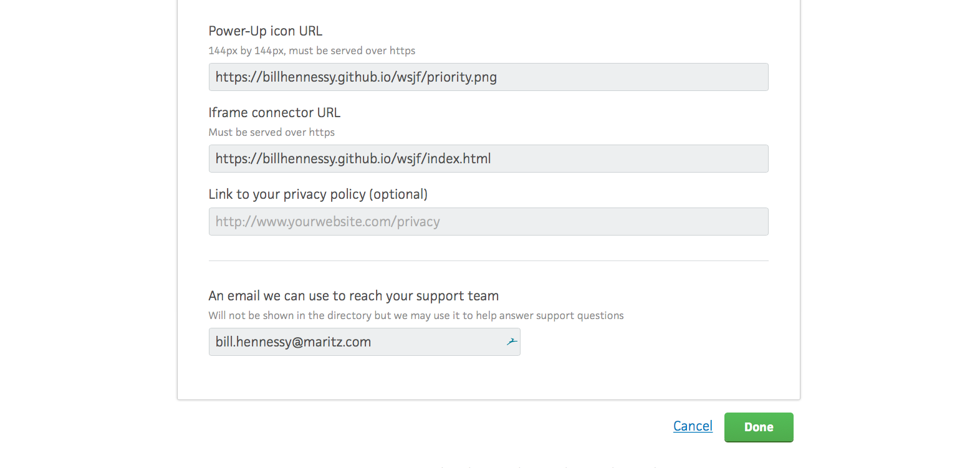Click into the empty privacy policy field
This screenshot has height=468, width=980.
click(x=488, y=222)
